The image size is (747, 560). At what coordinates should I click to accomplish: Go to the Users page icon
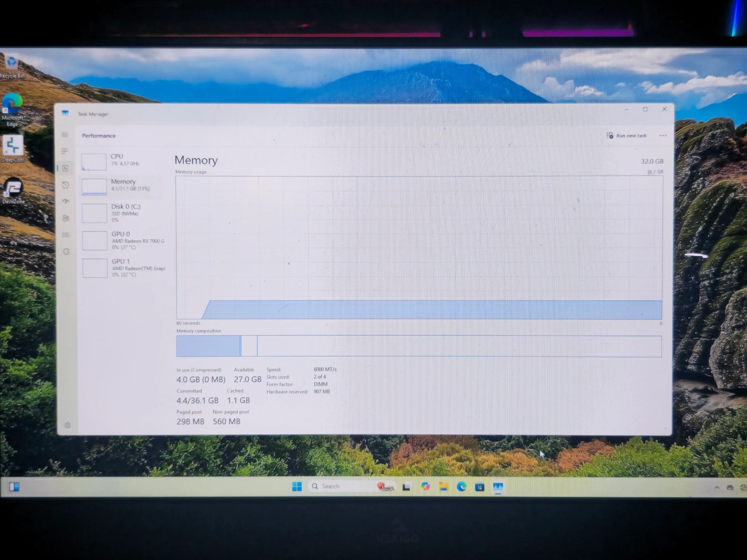tap(66, 218)
